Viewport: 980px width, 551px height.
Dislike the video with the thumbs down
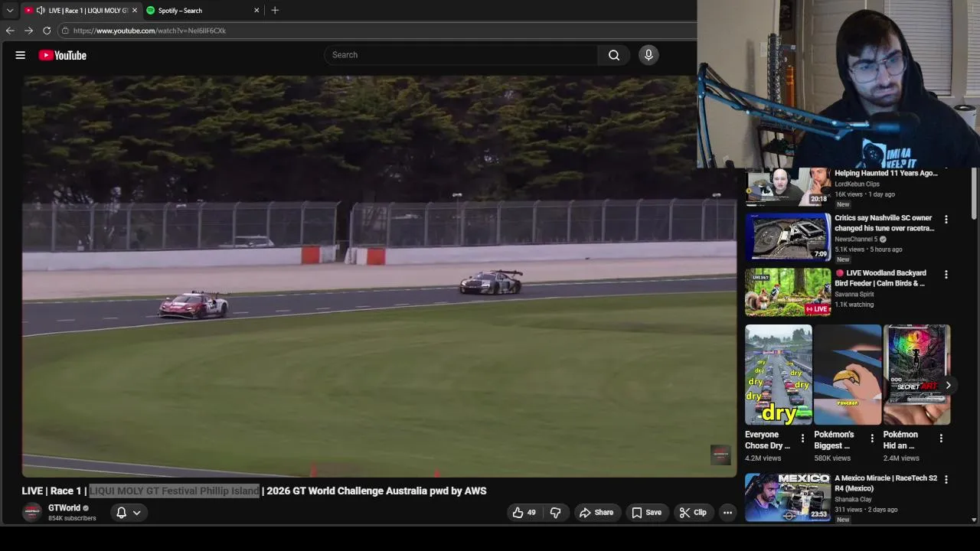(556, 513)
